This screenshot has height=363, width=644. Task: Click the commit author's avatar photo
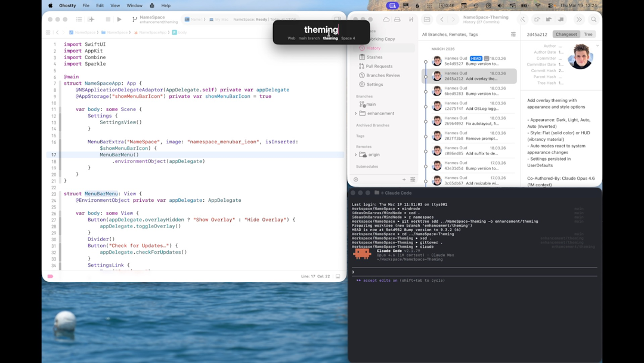click(580, 57)
